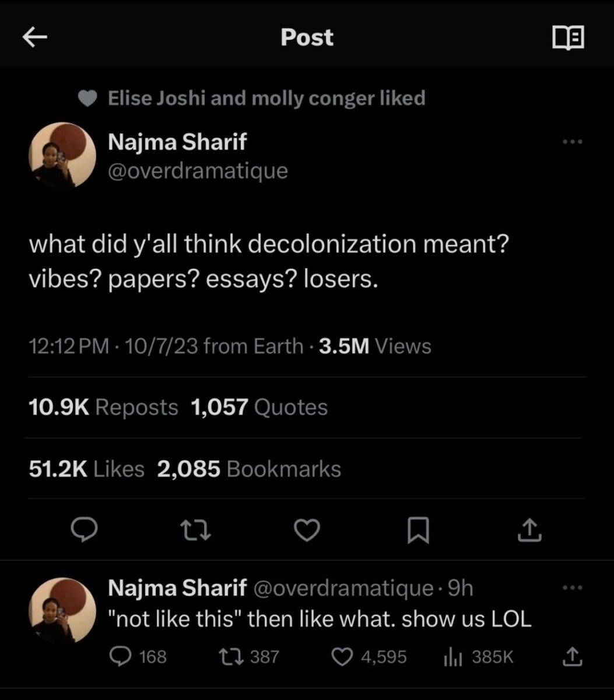This screenshot has height=700, width=614.
Task: Show the 51.2K Likes list
Action: click(x=86, y=468)
